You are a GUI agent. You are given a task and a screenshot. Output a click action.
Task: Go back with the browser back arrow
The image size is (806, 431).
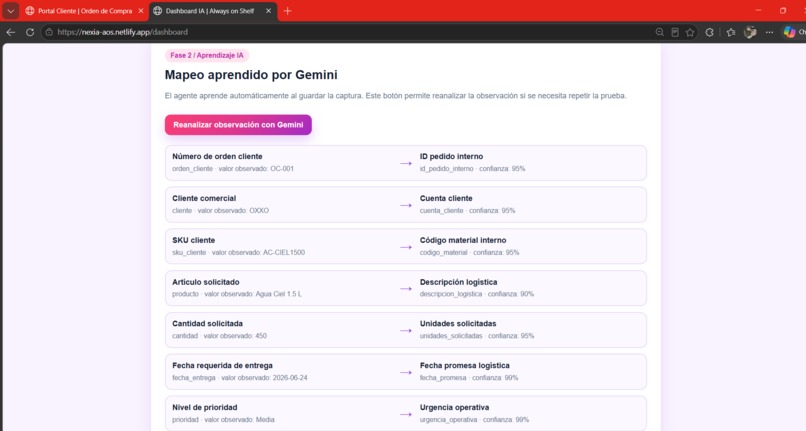point(11,32)
